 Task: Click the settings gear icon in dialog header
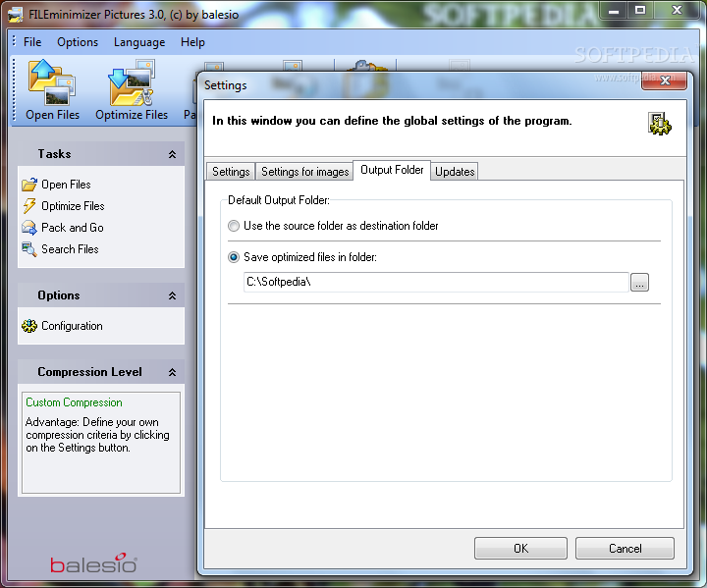(660, 124)
